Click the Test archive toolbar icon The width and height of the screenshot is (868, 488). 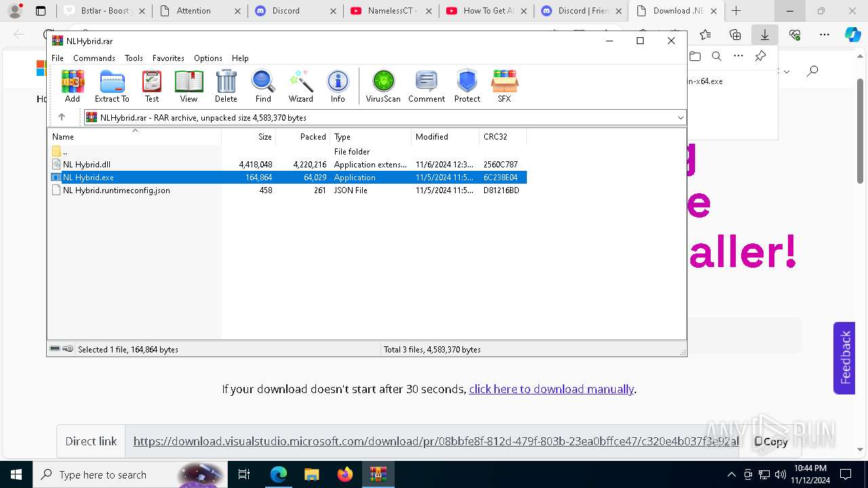(152, 86)
